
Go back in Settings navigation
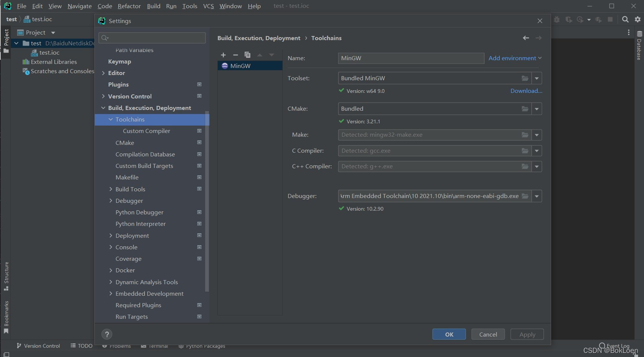526,38
